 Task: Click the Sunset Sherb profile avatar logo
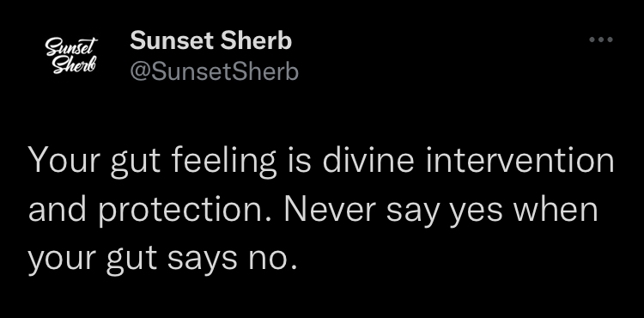71,56
